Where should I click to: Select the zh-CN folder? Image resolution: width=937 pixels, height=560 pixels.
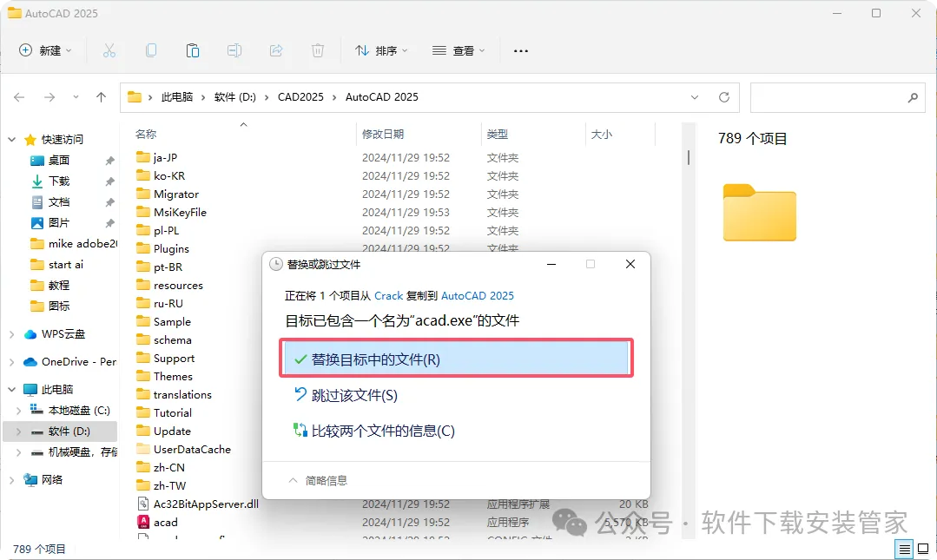[169, 467]
